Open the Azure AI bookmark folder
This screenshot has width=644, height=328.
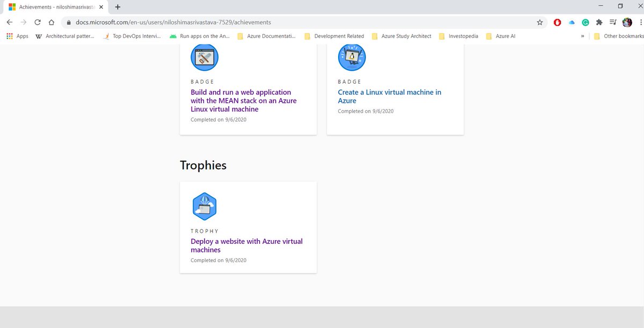pos(501,36)
